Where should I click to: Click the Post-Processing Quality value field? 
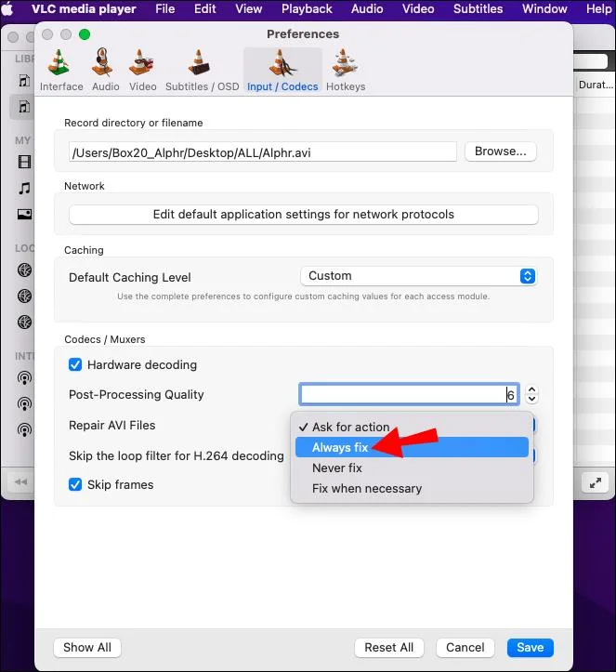pyautogui.click(x=409, y=394)
